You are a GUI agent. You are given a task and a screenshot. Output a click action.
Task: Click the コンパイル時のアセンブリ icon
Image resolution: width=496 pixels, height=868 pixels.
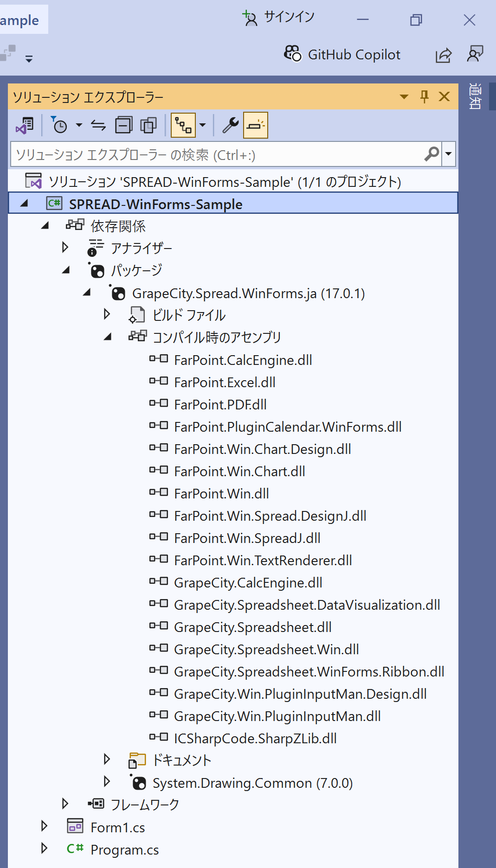138,336
